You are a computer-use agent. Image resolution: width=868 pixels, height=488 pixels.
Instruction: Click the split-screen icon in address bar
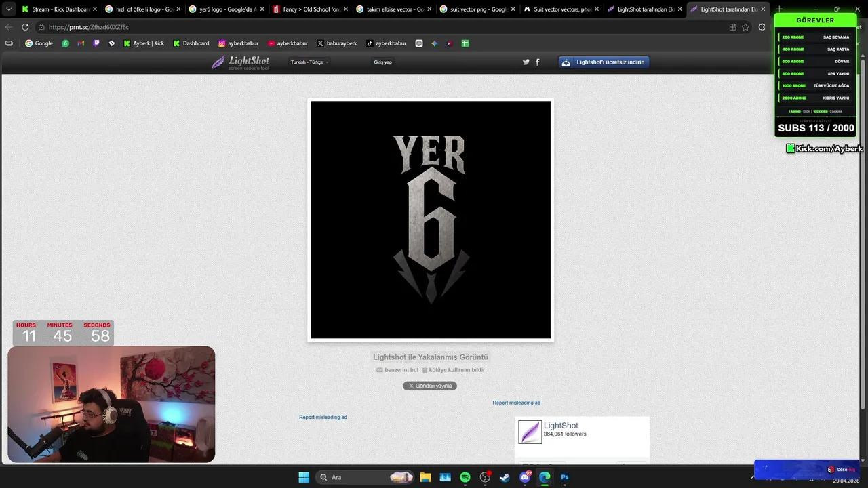(x=732, y=27)
